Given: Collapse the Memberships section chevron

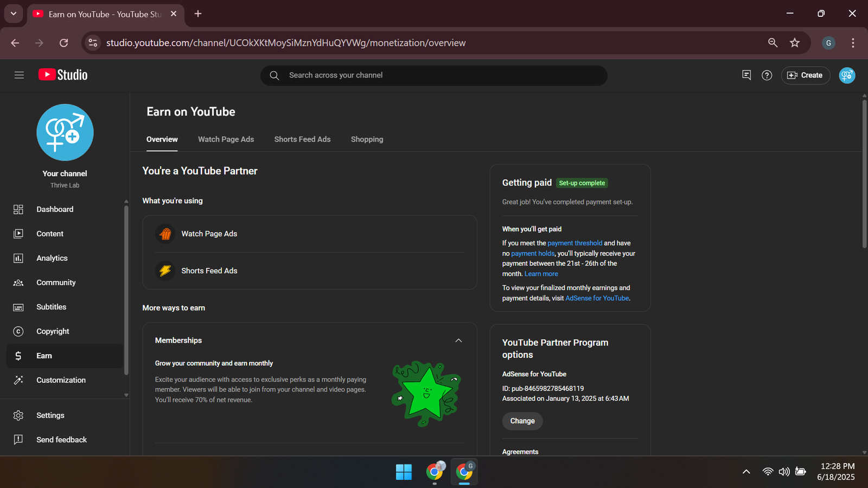Looking at the screenshot, I should click(458, 341).
